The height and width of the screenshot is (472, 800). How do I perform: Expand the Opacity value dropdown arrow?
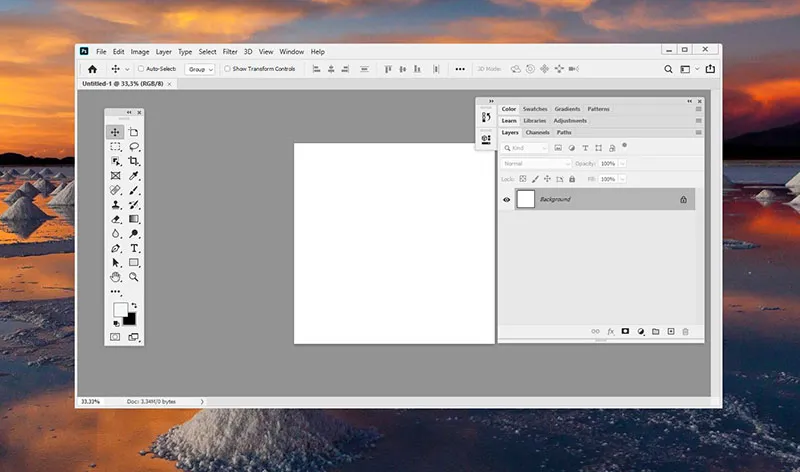click(x=622, y=163)
